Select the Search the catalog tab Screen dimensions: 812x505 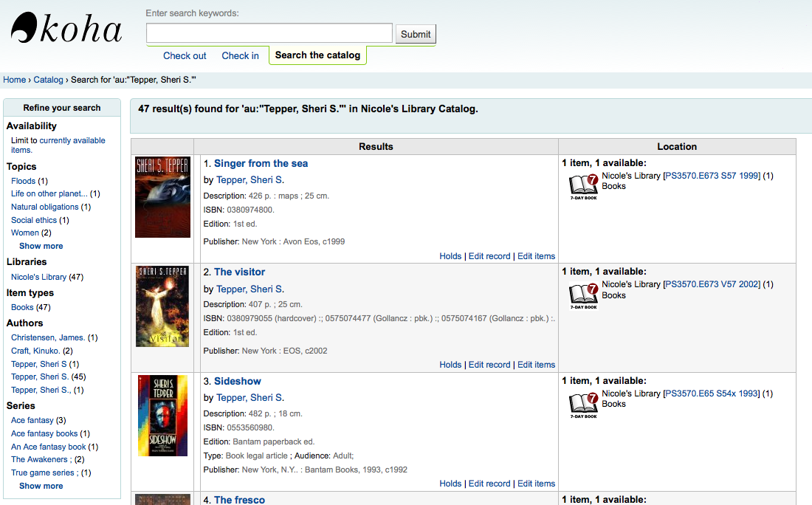317,55
